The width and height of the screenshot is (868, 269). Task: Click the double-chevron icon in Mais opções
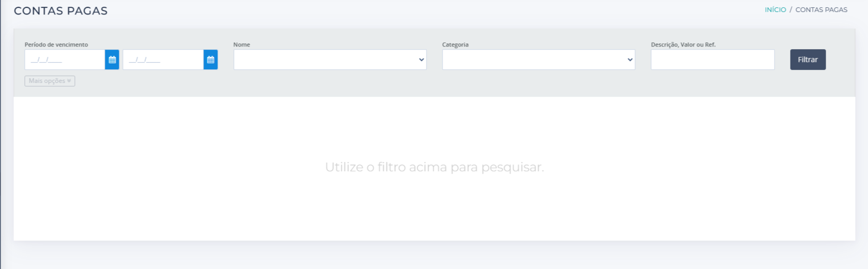coord(69,81)
